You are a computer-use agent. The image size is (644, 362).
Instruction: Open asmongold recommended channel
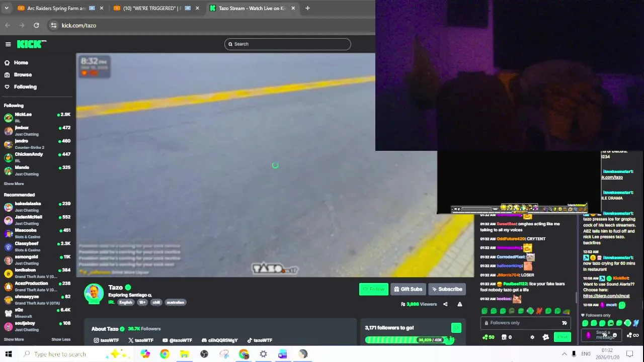(37, 260)
